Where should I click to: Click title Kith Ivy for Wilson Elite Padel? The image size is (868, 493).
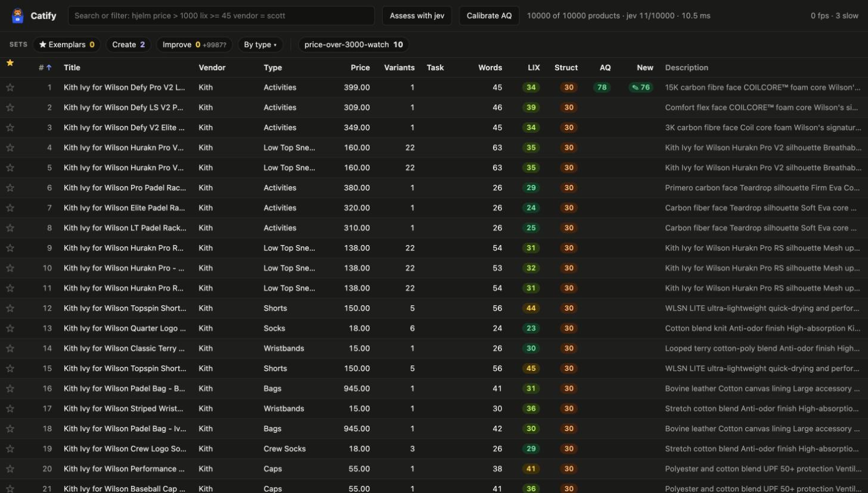125,208
